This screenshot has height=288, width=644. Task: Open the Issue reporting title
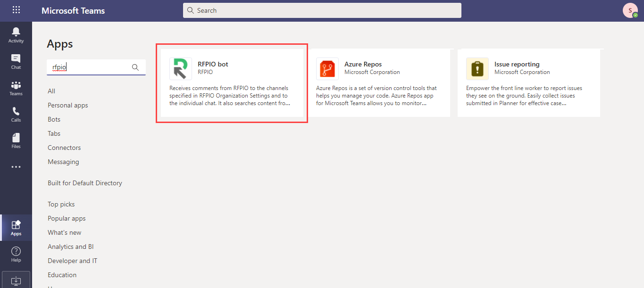517,64
